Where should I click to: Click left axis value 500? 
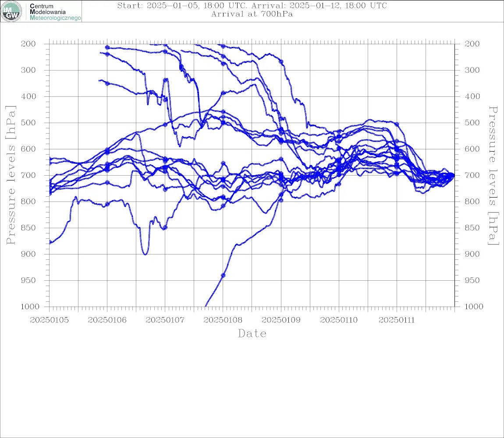(28, 123)
